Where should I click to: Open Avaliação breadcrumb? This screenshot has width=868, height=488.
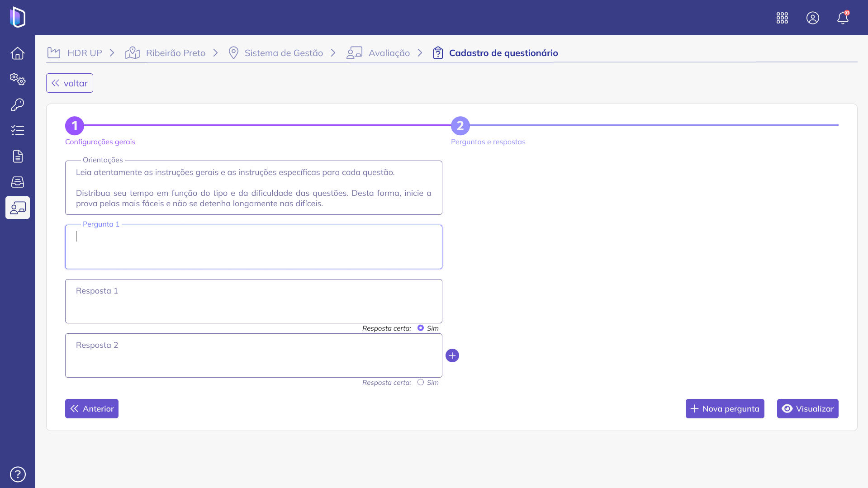point(389,53)
